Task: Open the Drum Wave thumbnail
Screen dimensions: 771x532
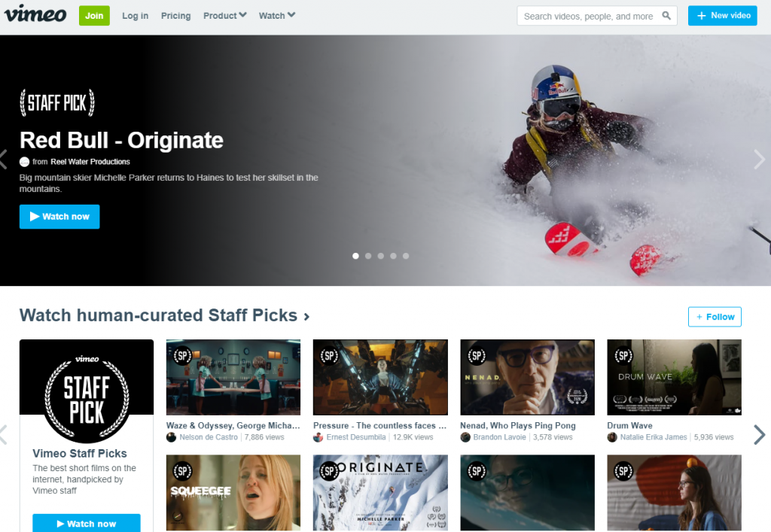Action: click(x=674, y=377)
